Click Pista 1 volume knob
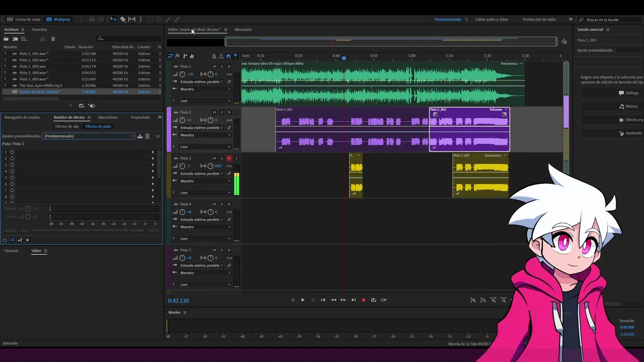Screen dimensions: 644x362 pyautogui.click(x=182, y=74)
